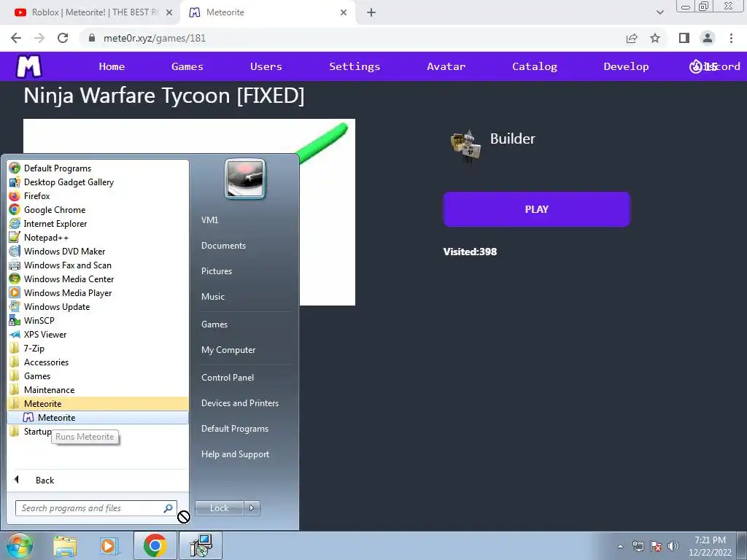Click the Windows Start orb
747x560 pixels.
click(19, 546)
